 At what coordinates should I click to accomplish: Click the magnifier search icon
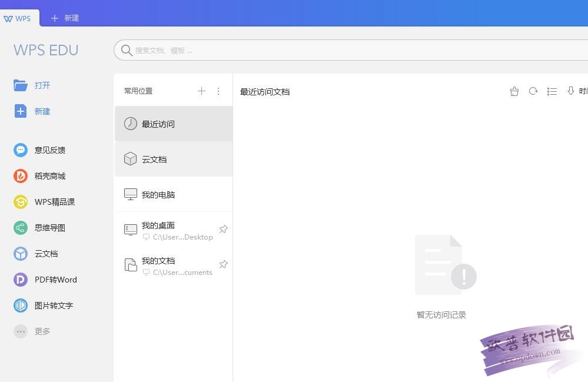tap(127, 50)
